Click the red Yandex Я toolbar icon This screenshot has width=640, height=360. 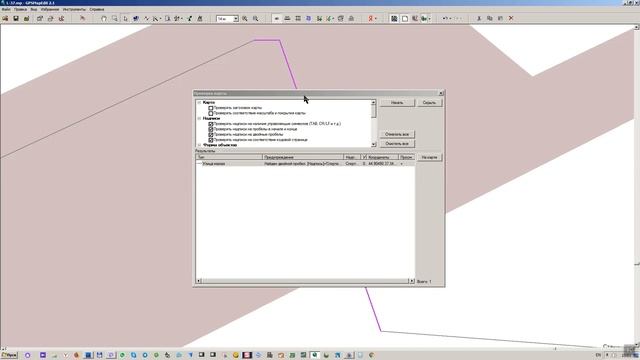coord(371,18)
